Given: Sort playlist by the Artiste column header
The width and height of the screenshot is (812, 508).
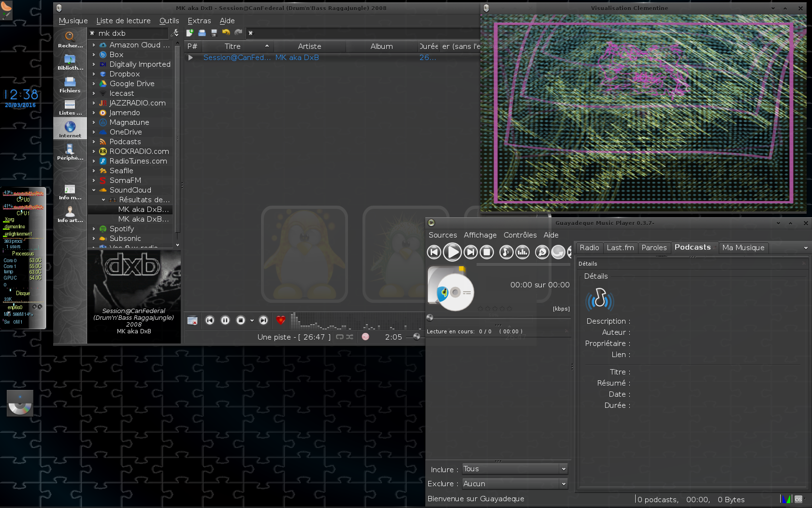Looking at the screenshot, I should (x=309, y=46).
